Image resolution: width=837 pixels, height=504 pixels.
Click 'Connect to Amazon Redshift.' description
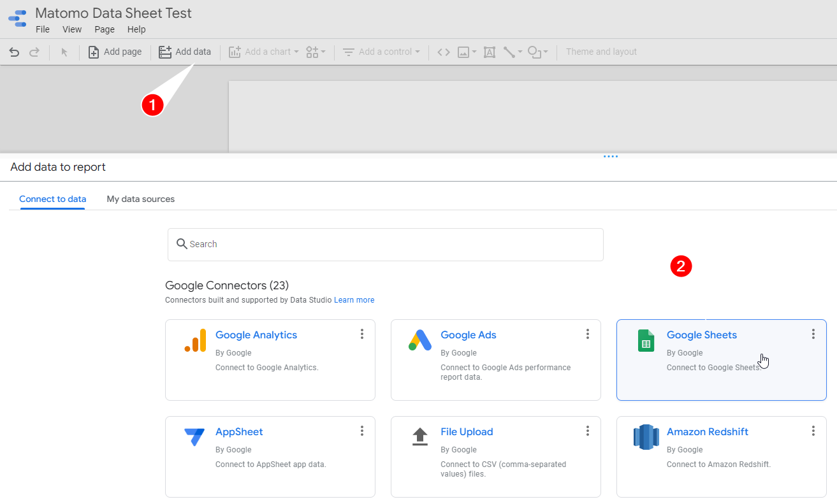click(718, 464)
